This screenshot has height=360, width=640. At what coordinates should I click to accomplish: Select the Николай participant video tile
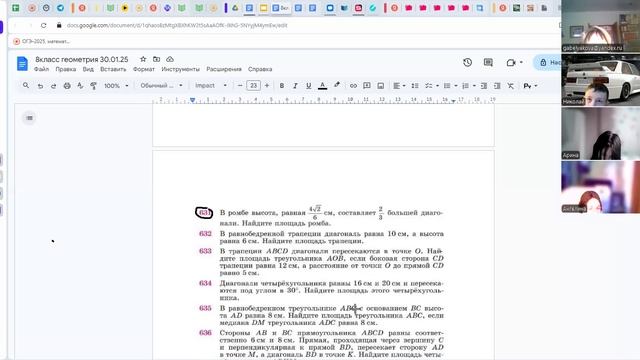(x=600, y=80)
